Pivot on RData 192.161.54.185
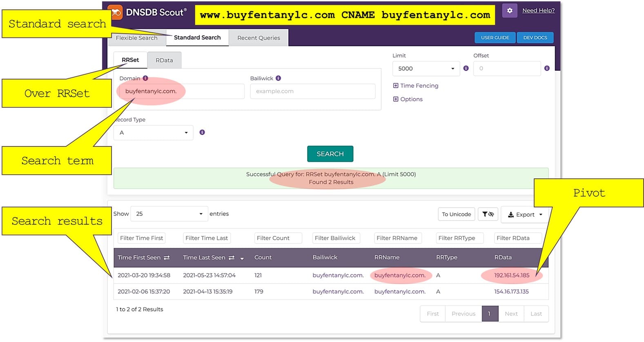 point(512,275)
